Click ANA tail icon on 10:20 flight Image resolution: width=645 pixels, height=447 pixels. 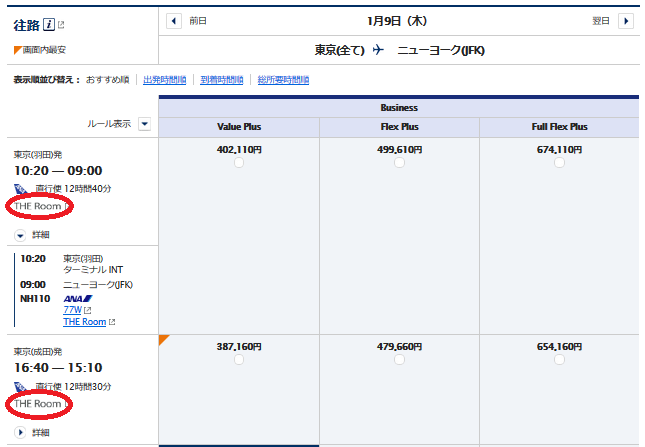pyautogui.click(x=22, y=189)
